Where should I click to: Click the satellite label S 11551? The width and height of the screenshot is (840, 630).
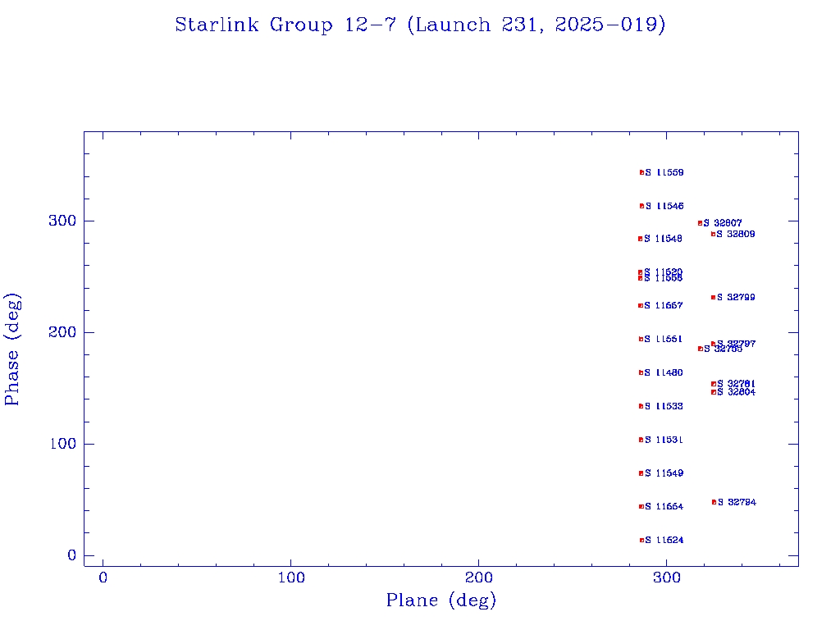point(663,339)
